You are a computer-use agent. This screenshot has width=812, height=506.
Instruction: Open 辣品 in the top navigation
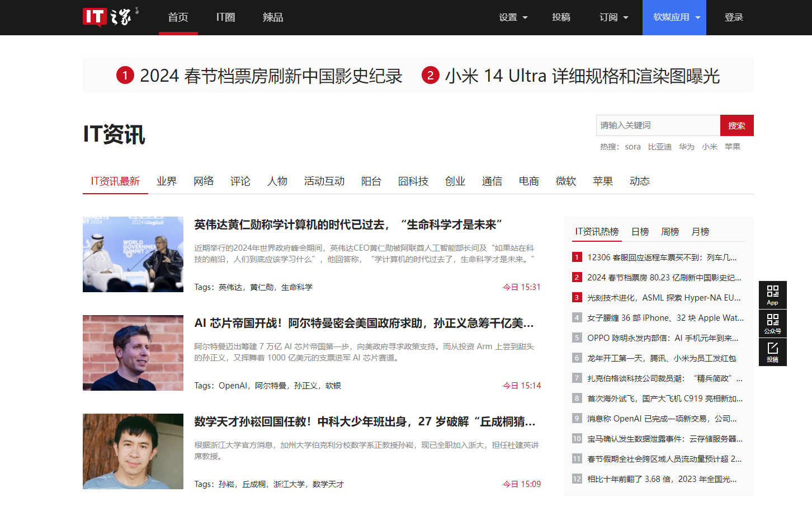[x=273, y=17]
